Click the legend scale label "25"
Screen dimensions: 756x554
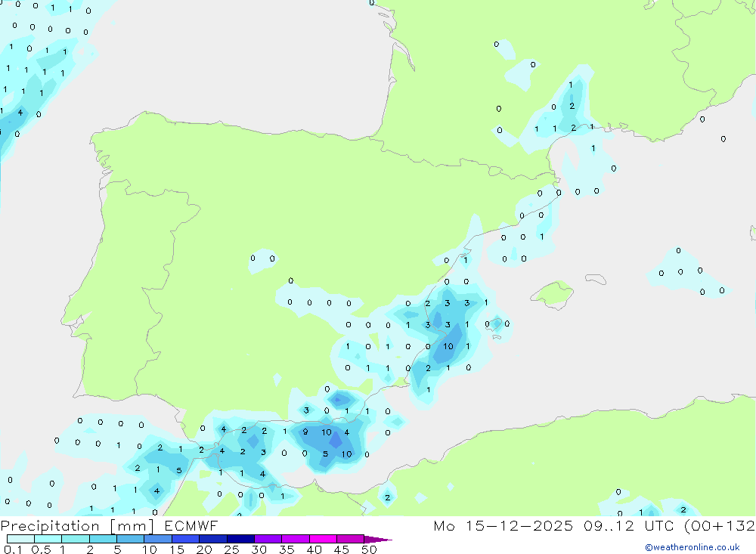point(231,549)
